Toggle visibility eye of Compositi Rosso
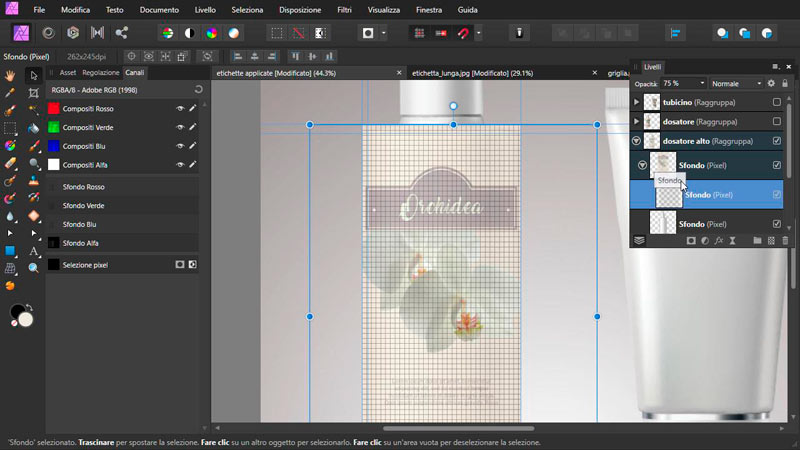 pyautogui.click(x=180, y=109)
